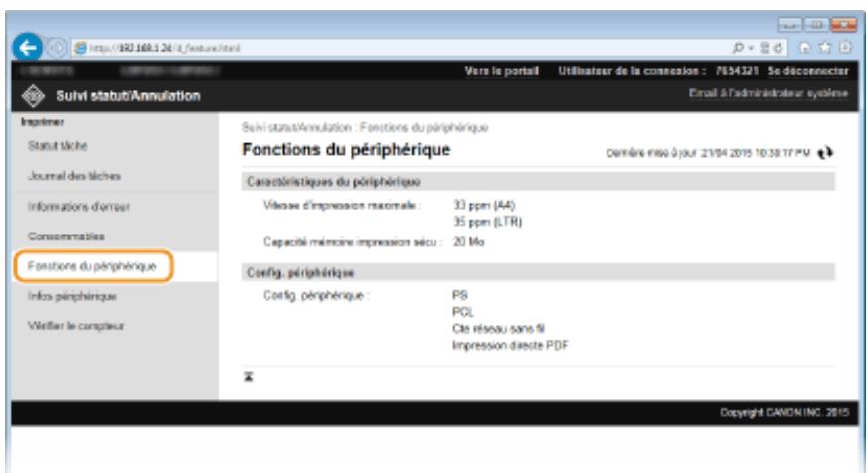868x473 pixels.
Task: Open browser tools gear icon
Action: coord(845,48)
